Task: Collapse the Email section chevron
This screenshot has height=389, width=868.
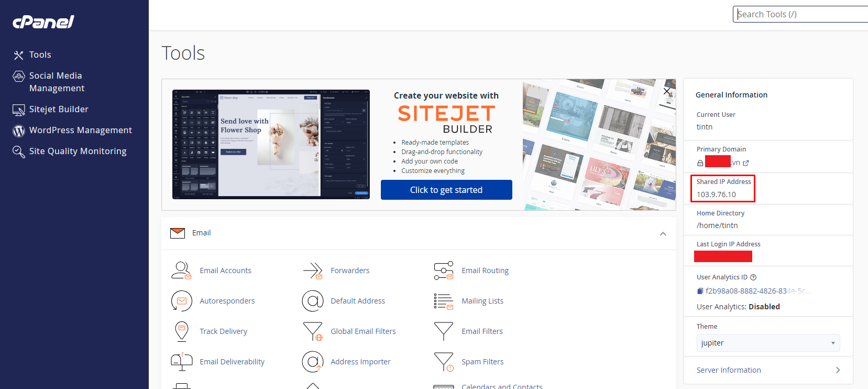Action: pos(663,233)
